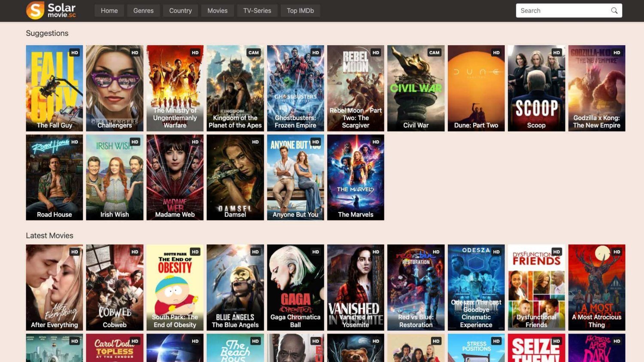Open Dune: Part Two poster

point(476,88)
